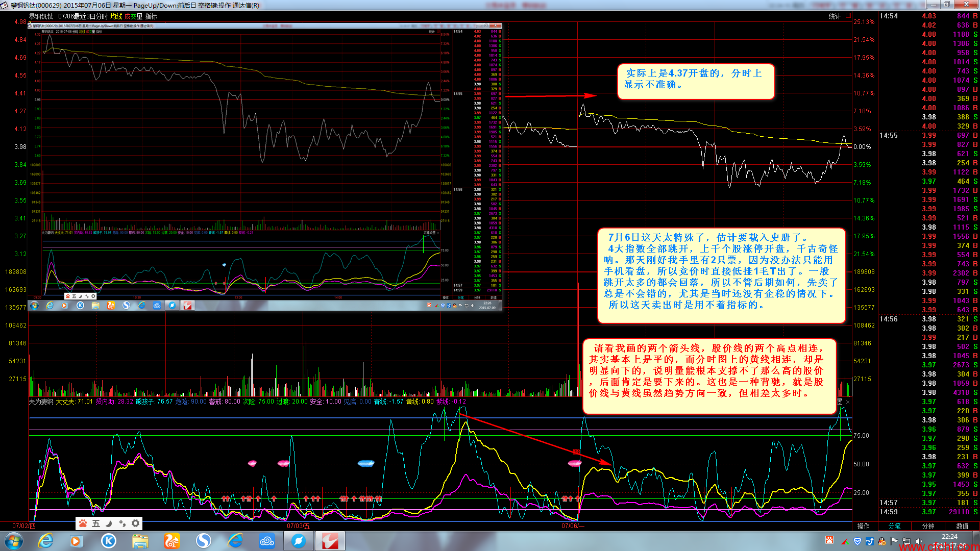Open the 操作 menu below tick list

click(x=864, y=526)
